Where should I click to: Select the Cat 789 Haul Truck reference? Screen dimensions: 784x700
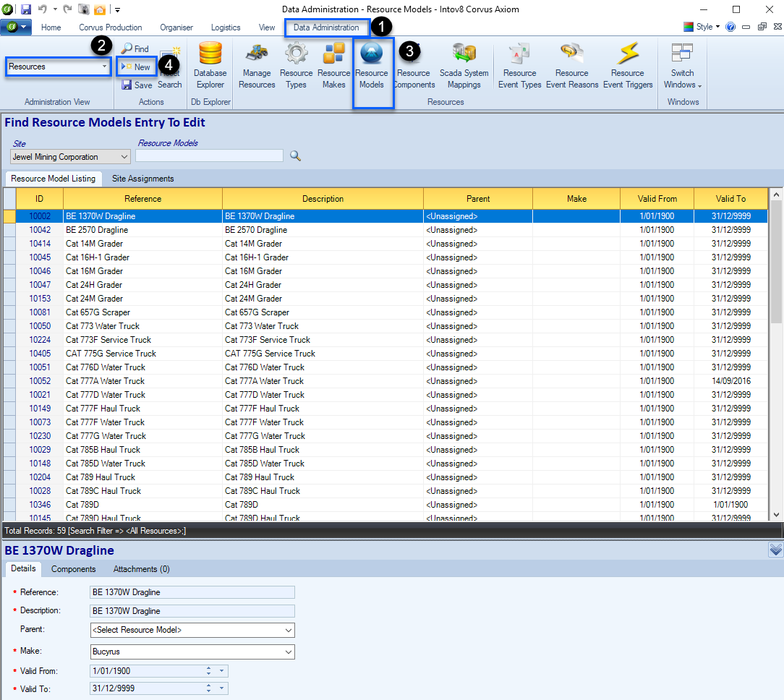point(143,477)
